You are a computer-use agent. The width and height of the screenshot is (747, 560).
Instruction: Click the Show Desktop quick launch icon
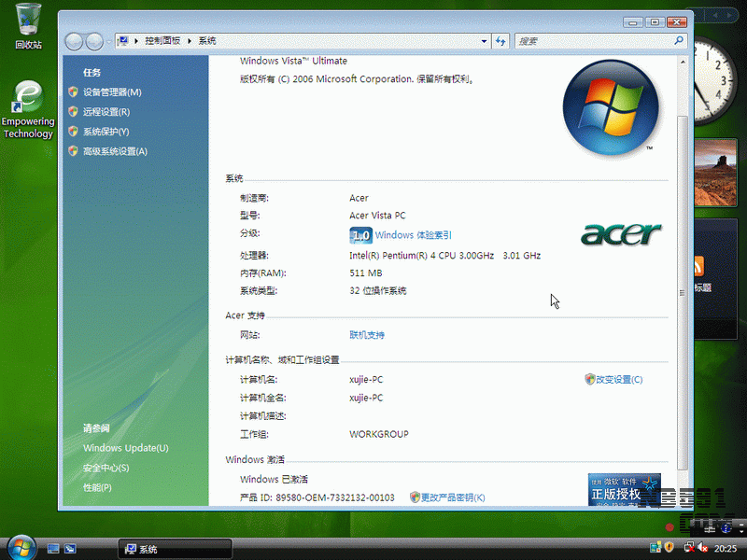(54, 549)
